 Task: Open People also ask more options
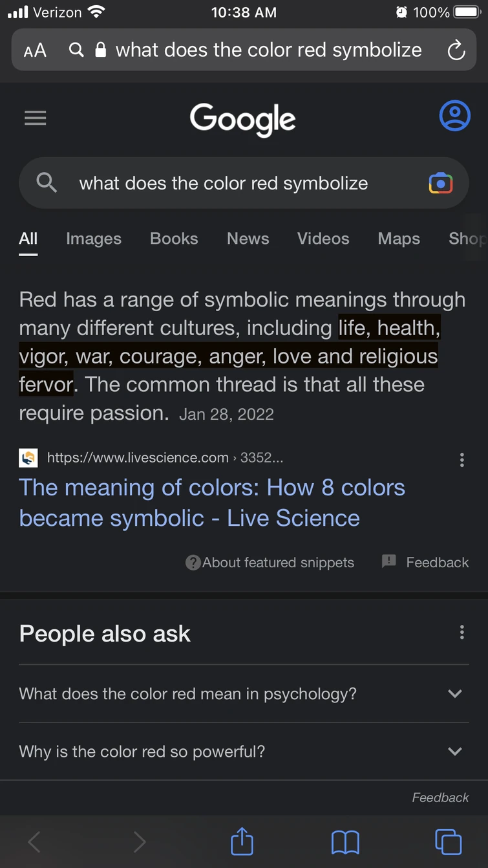(x=461, y=632)
